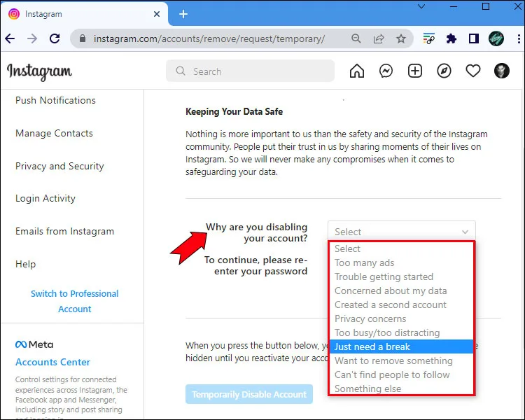This screenshot has height=420, width=525.
Task: Open the profile avatar in Instagram header
Action: pos(502,71)
